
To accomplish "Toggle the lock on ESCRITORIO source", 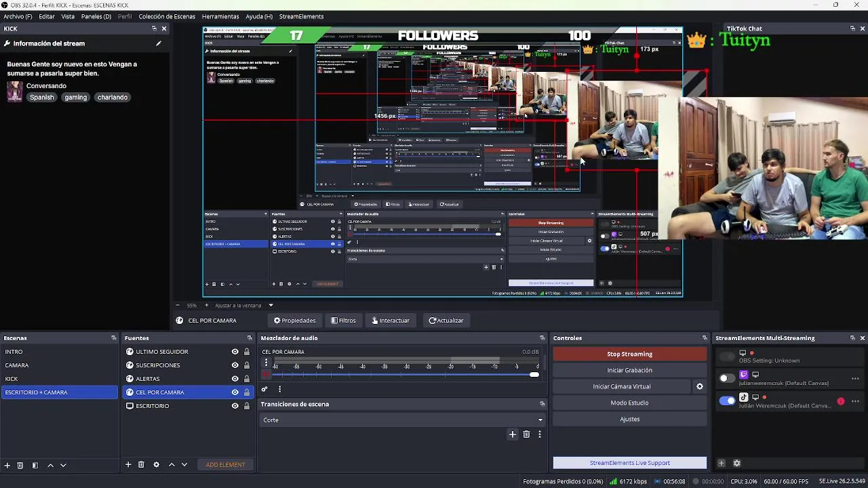I will pos(247,406).
